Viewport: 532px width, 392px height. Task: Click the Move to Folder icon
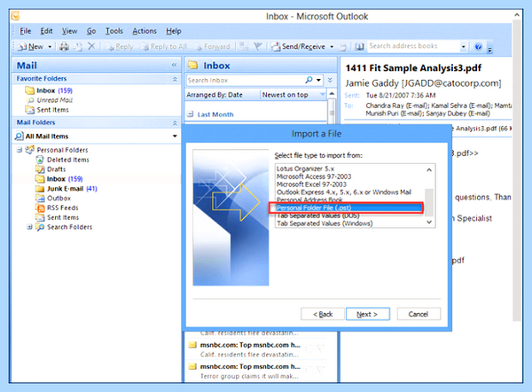click(x=78, y=46)
